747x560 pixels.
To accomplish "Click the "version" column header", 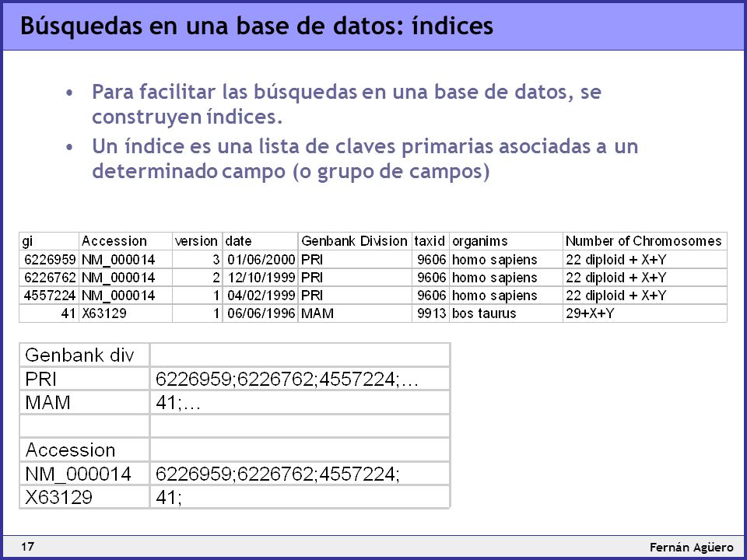I will pos(196,241).
